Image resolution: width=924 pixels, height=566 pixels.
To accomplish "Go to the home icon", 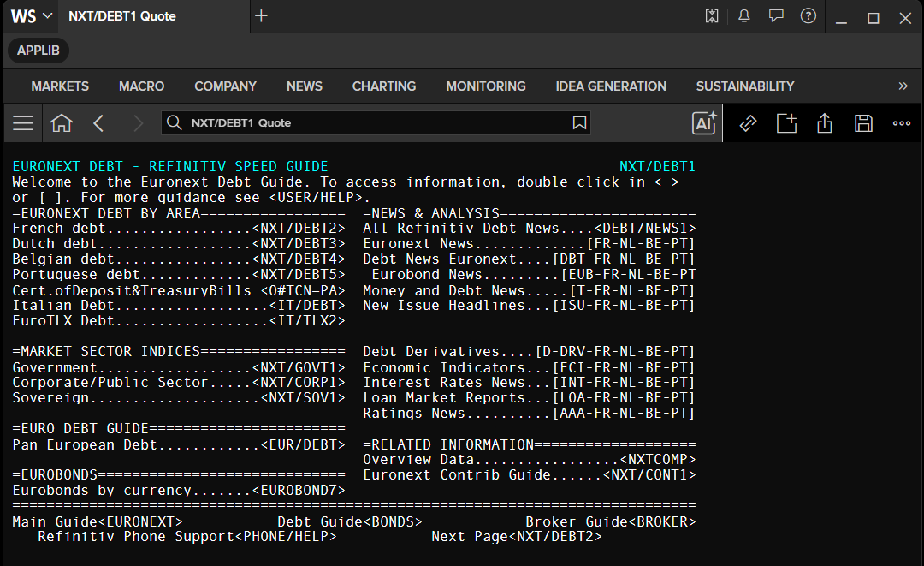I will (x=62, y=123).
